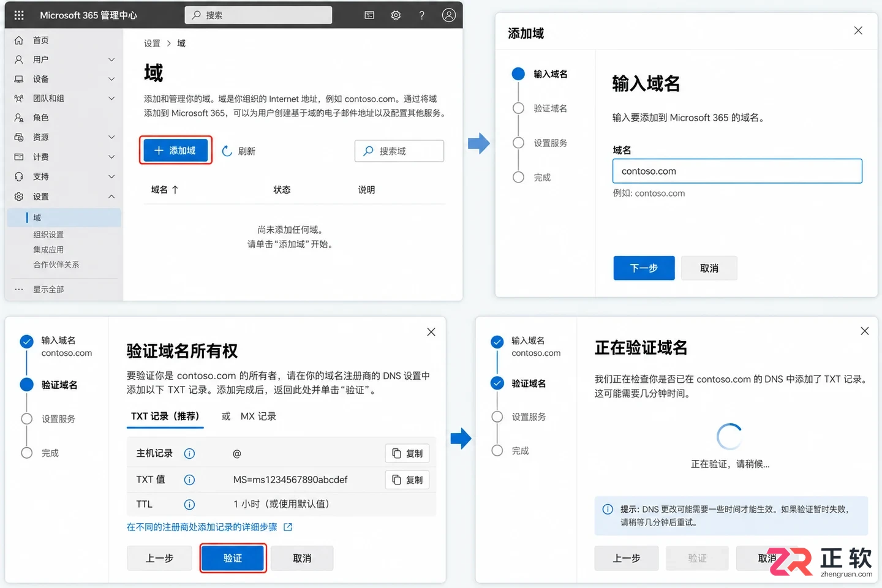Click info icon beside TTL
Image resolution: width=882 pixels, height=588 pixels.
[190, 505]
